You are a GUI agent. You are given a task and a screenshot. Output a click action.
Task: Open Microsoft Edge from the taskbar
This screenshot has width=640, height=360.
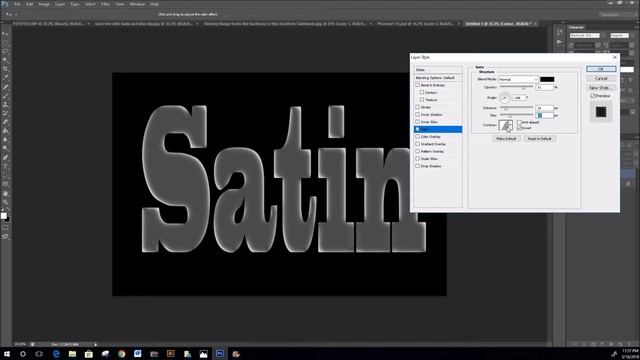coord(56,354)
